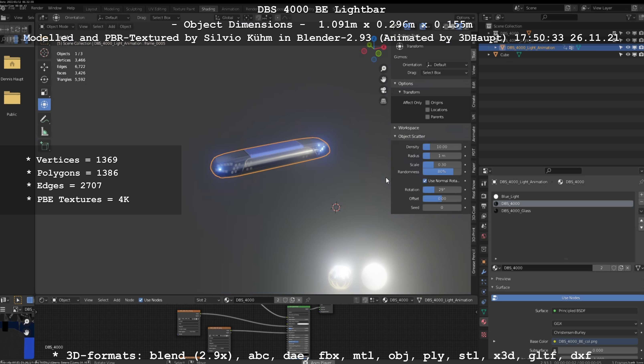Activate the Transform tool
This screenshot has width=644, height=364.
pos(44,104)
